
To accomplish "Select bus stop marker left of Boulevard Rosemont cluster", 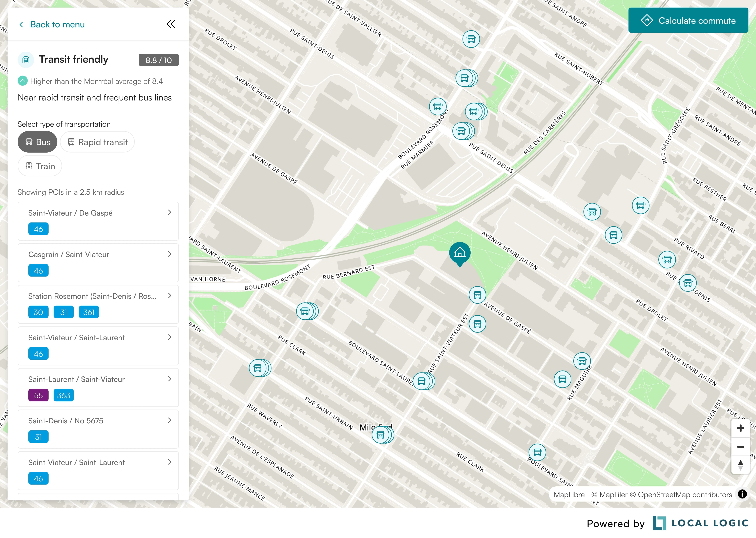I will tap(438, 106).
